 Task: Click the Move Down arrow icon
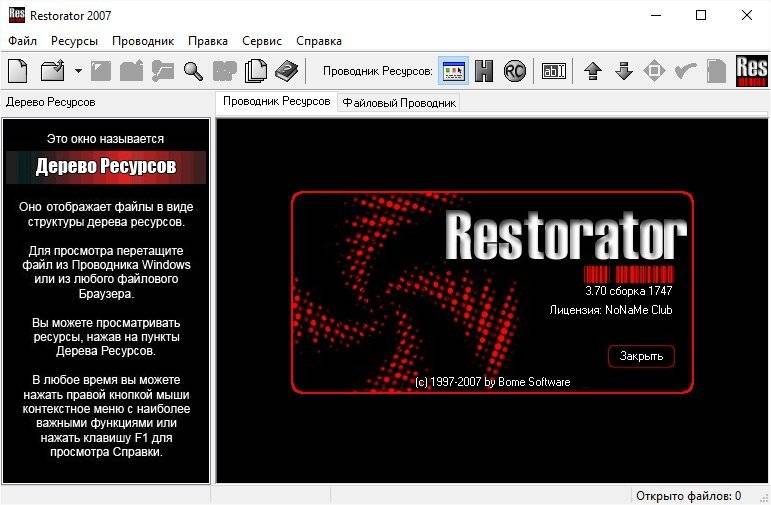(624, 71)
